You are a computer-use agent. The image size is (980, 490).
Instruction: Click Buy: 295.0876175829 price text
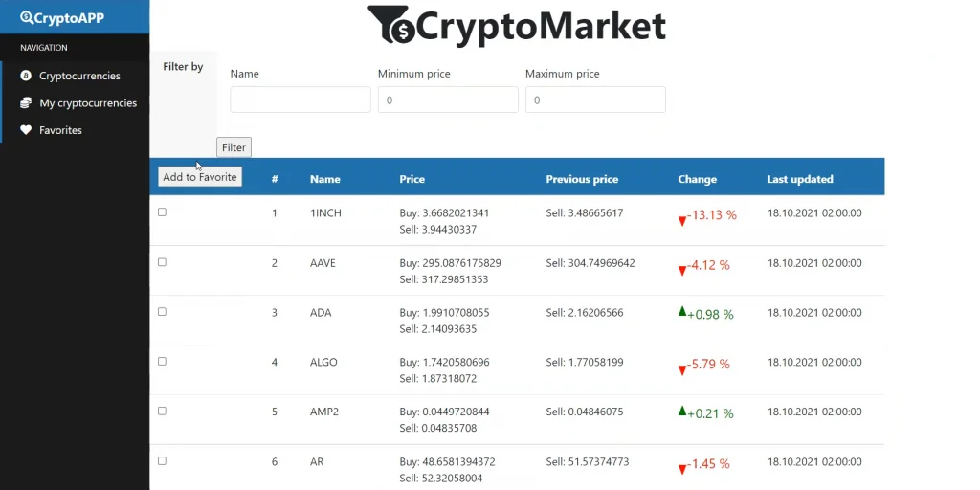[x=450, y=263]
